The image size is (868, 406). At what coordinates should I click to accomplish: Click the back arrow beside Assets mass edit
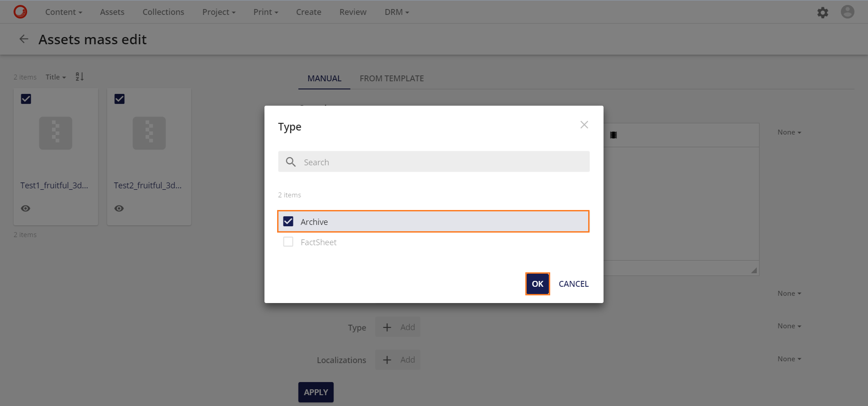[24, 39]
